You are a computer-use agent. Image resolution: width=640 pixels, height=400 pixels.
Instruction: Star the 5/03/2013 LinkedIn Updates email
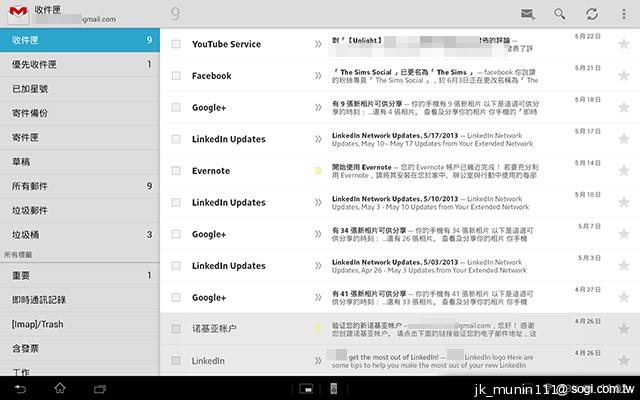pos(624,266)
